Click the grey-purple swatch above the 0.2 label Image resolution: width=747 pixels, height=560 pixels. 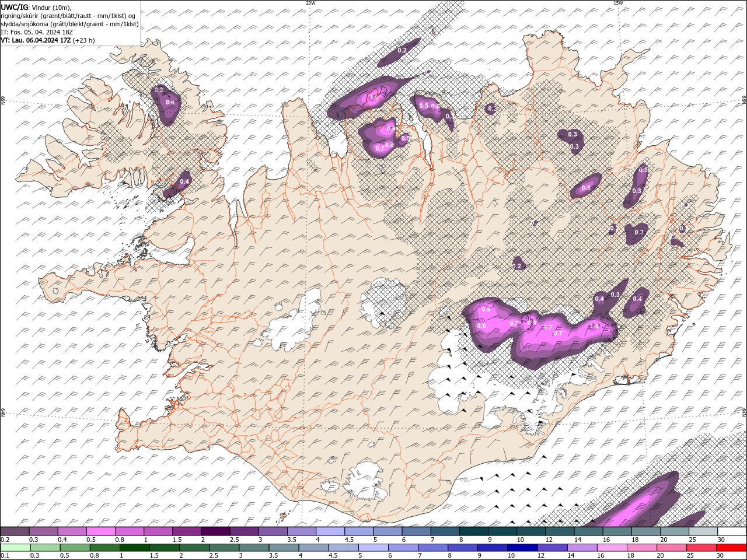coord(15,531)
